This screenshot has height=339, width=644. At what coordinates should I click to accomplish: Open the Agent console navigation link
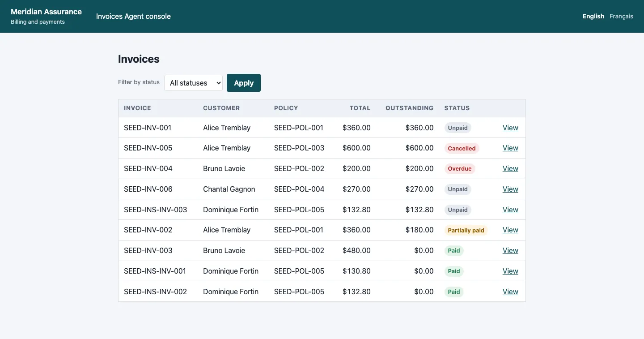click(148, 16)
